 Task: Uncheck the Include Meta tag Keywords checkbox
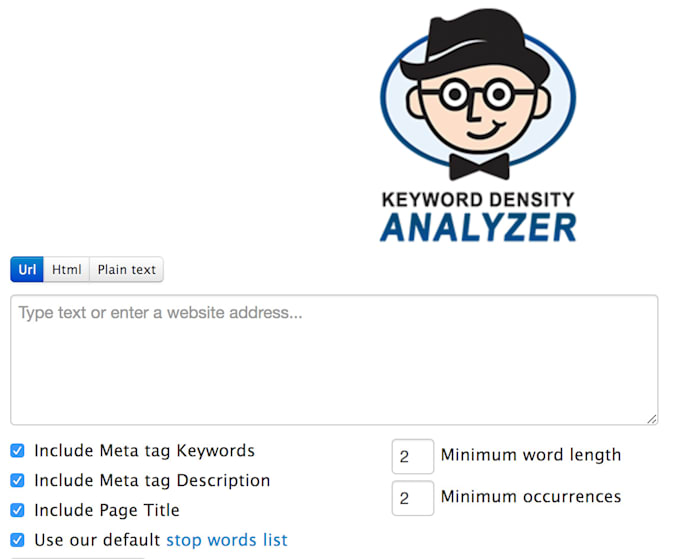[x=18, y=451]
